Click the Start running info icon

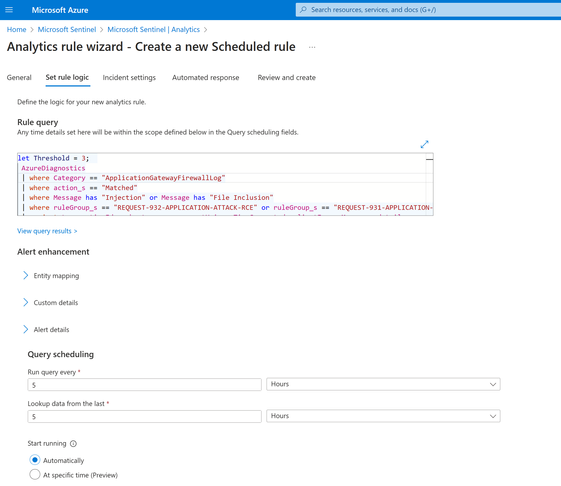pyautogui.click(x=73, y=444)
